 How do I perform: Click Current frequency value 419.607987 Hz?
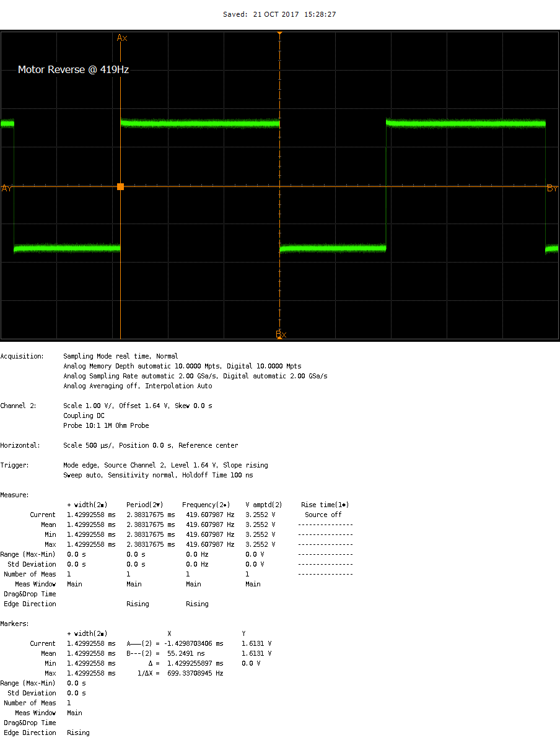pos(210,515)
